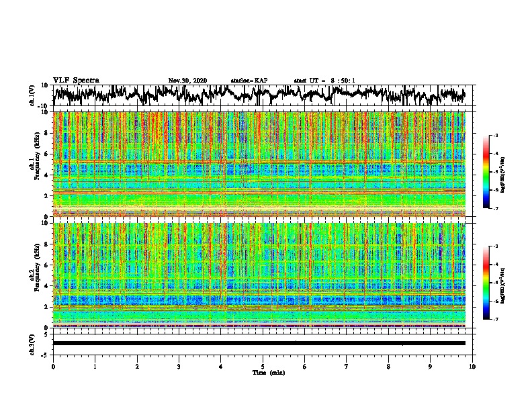Click the time axis tick label "0"
The height and width of the screenshot is (411, 532).
click(53, 367)
